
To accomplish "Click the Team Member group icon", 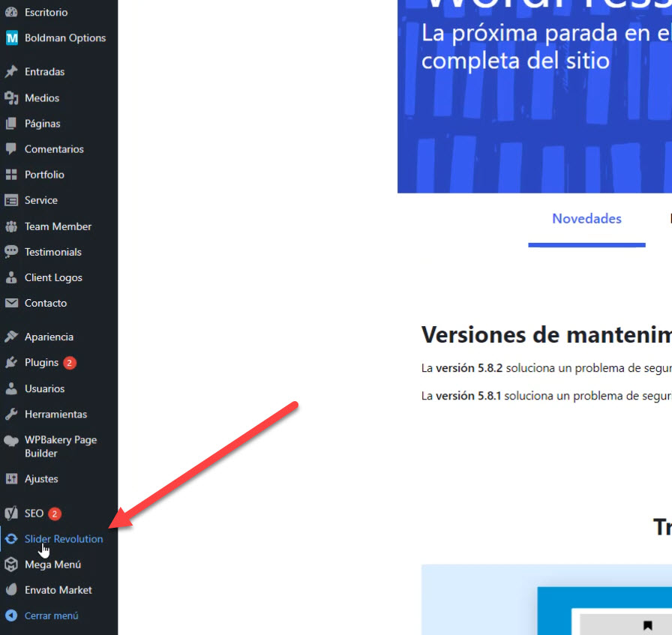I will pos(11,226).
